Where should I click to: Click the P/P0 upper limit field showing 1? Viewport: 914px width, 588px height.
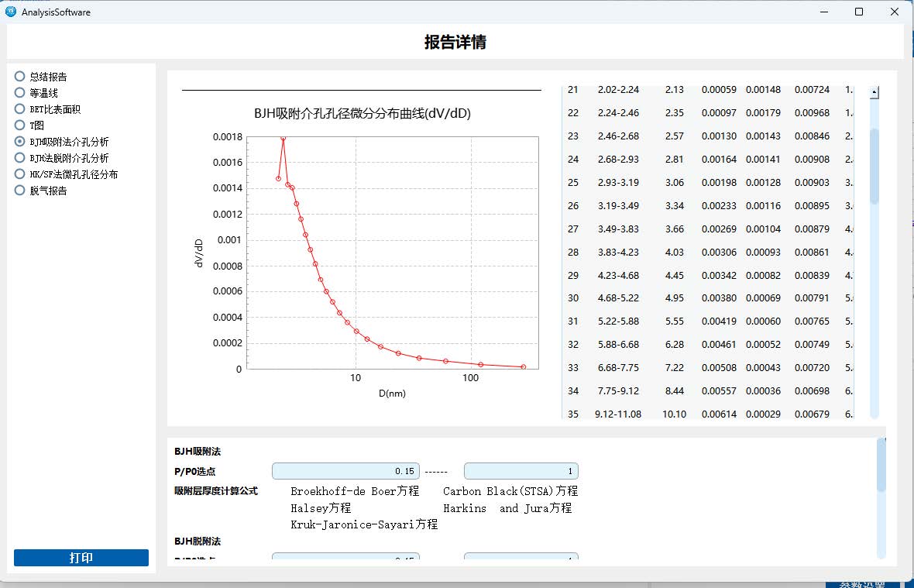click(x=521, y=471)
